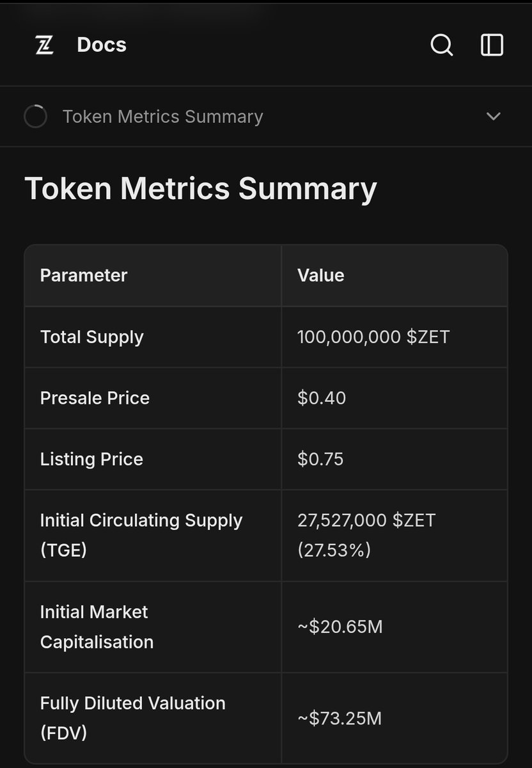This screenshot has height=768, width=532.
Task: Click the ~$73.25M FDV value
Action: point(340,718)
